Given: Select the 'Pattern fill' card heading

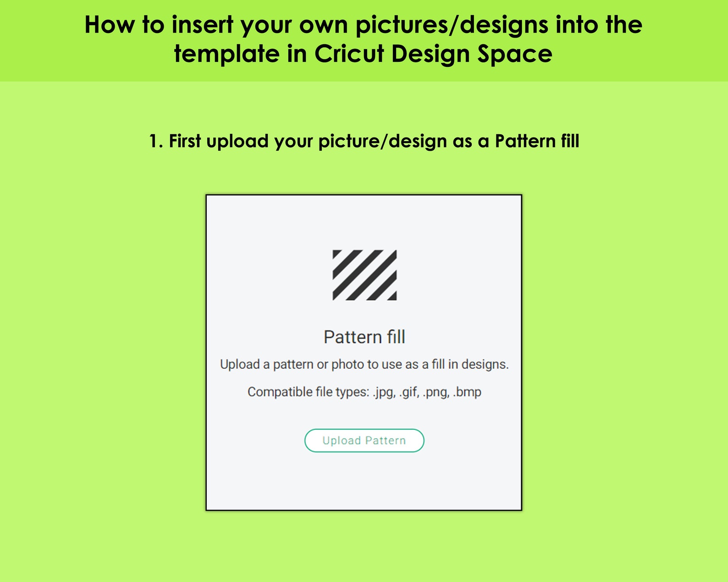Looking at the screenshot, I should [x=364, y=337].
